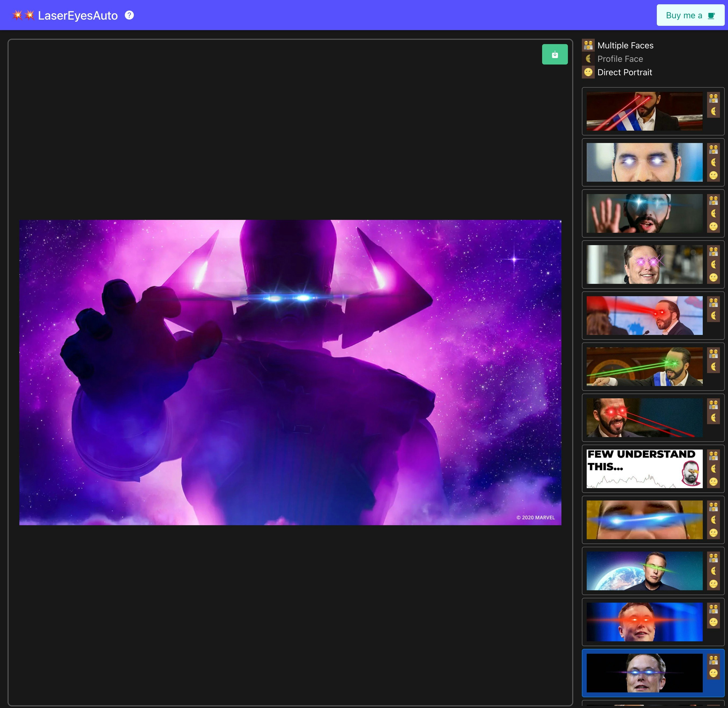Click the Galactus laser eyes canvas image
The image size is (728, 708).
tap(290, 372)
